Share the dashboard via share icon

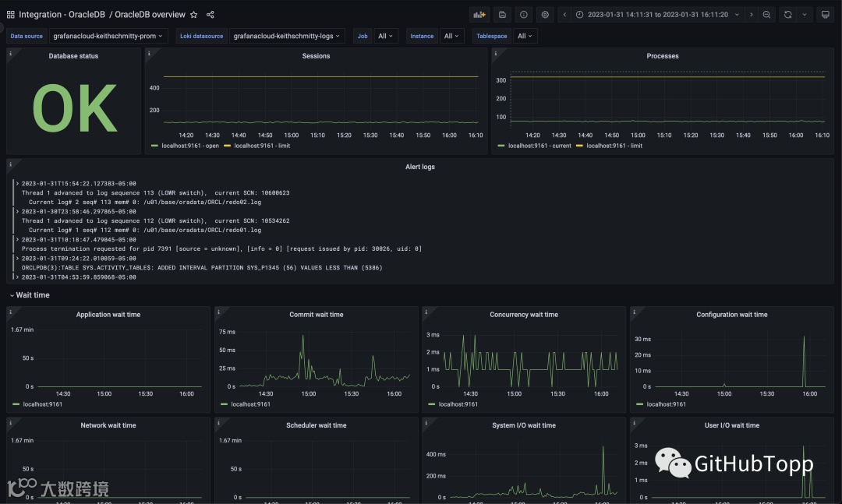pyautogui.click(x=210, y=15)
